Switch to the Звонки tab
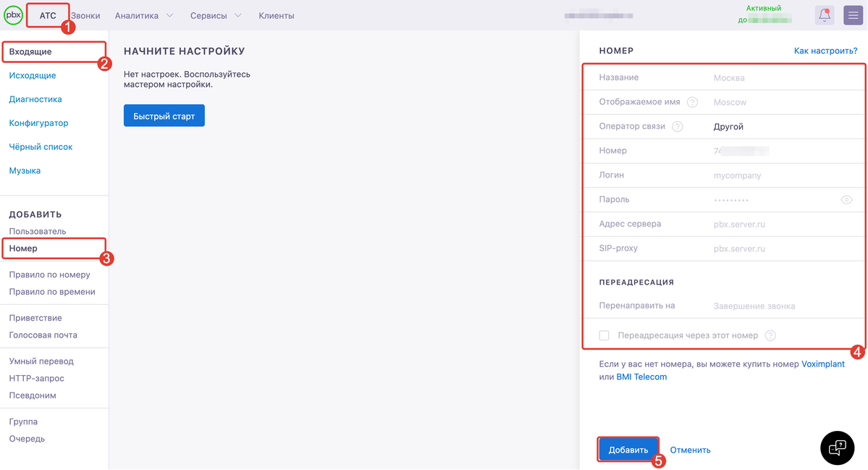The width and height of the screenshot is (868, 470). click(86, 15)
